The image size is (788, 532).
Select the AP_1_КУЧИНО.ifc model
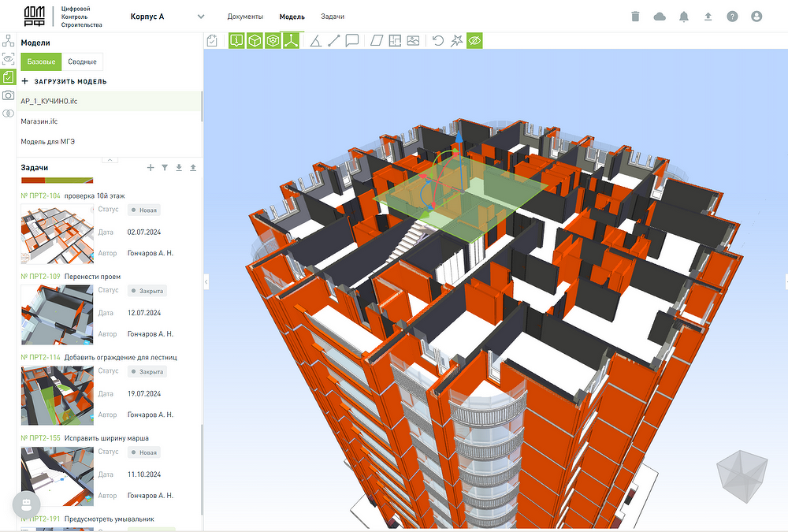[109, 101]
